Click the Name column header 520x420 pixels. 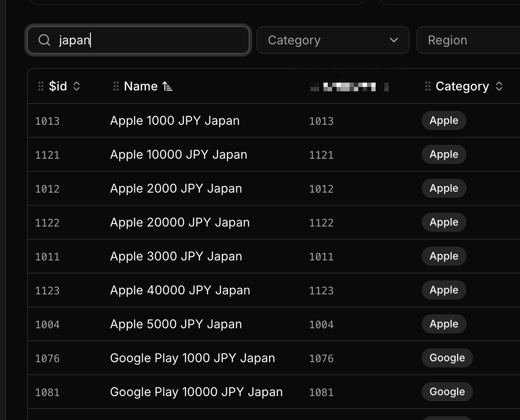coord(141,86)
